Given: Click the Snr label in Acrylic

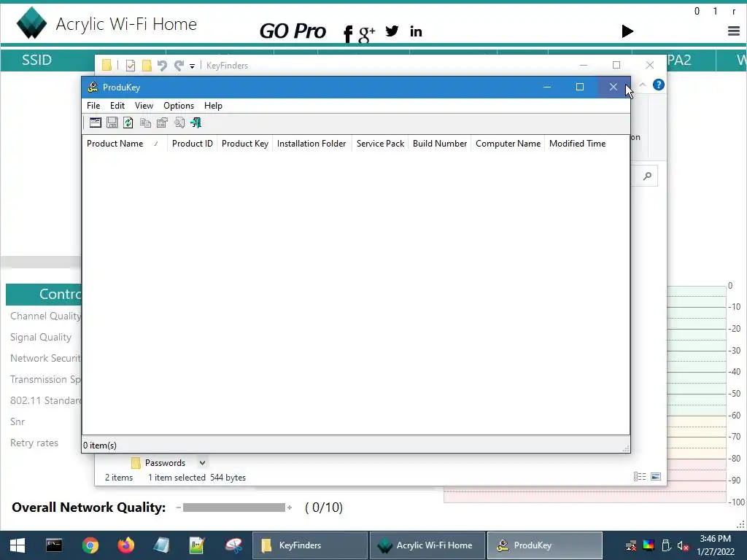Looking at the screenshot, I should pos(18,422).
